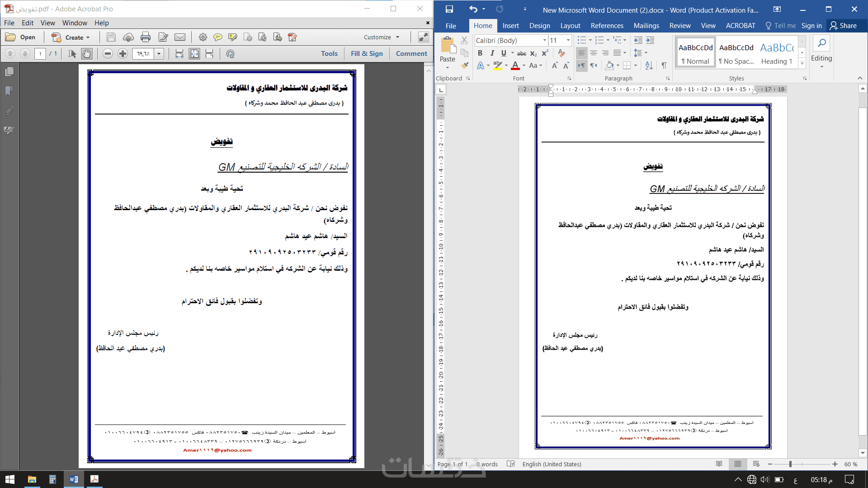Open the Fill & Sign pane
868x488 pixels.
pyautogui.click(x=367, y=53)
